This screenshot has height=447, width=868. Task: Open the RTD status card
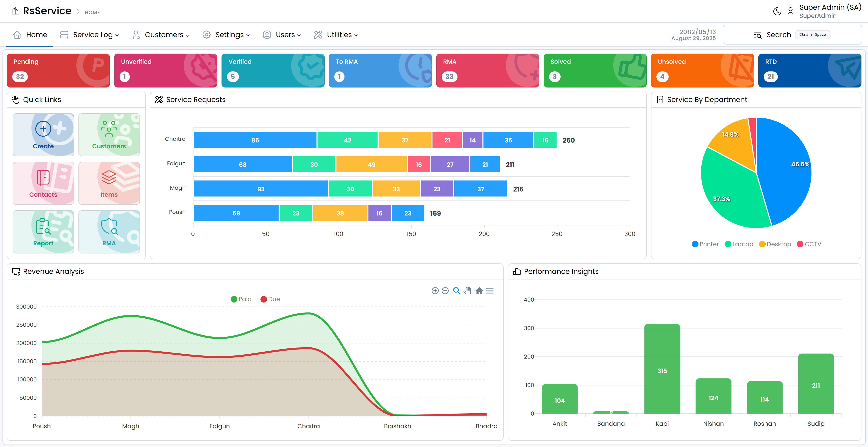pos(810,71)
